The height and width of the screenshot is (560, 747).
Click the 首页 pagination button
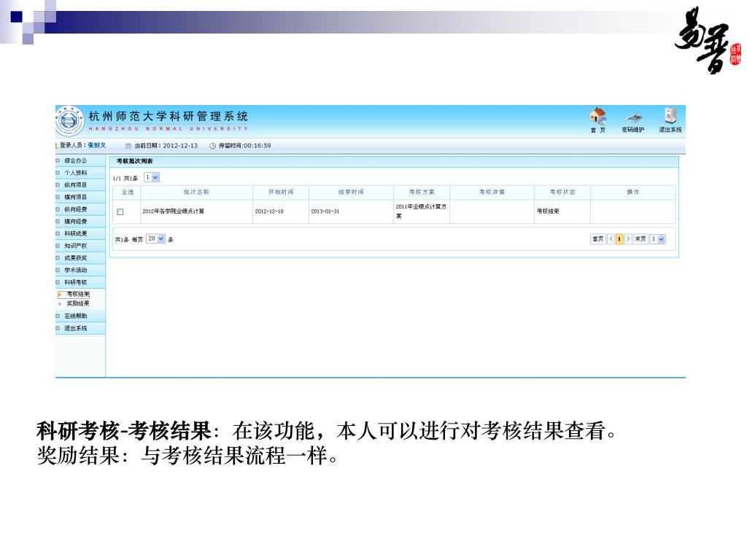[598, 239]
